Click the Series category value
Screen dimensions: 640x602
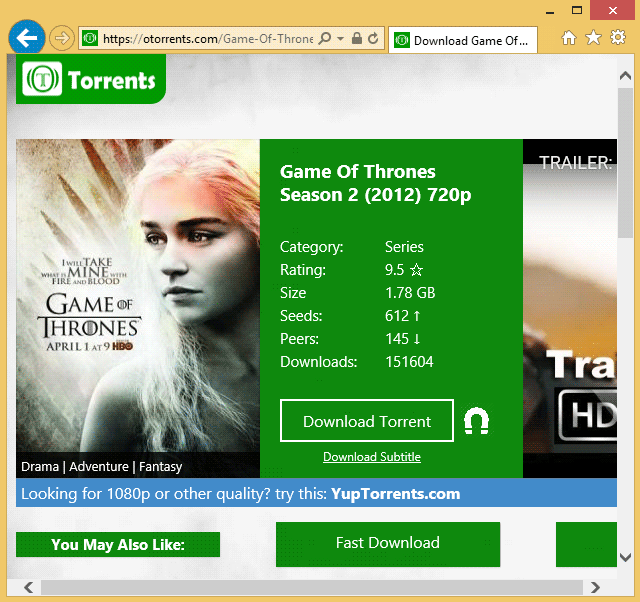tap(404, 247)
